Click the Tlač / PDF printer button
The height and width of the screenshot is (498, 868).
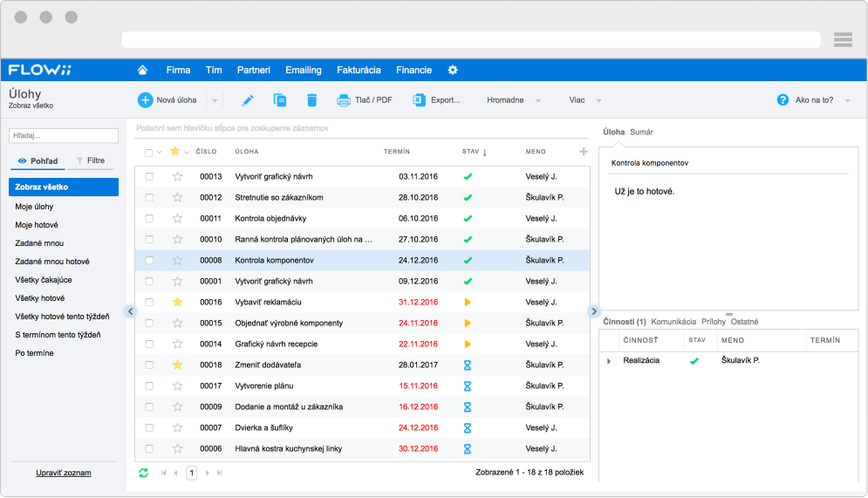click(365, 100)
